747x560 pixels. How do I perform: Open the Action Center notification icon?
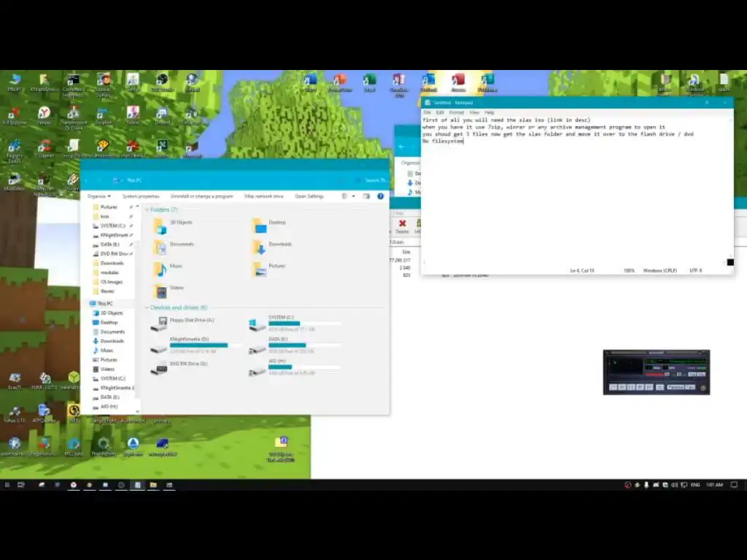(x=734, y=485)
